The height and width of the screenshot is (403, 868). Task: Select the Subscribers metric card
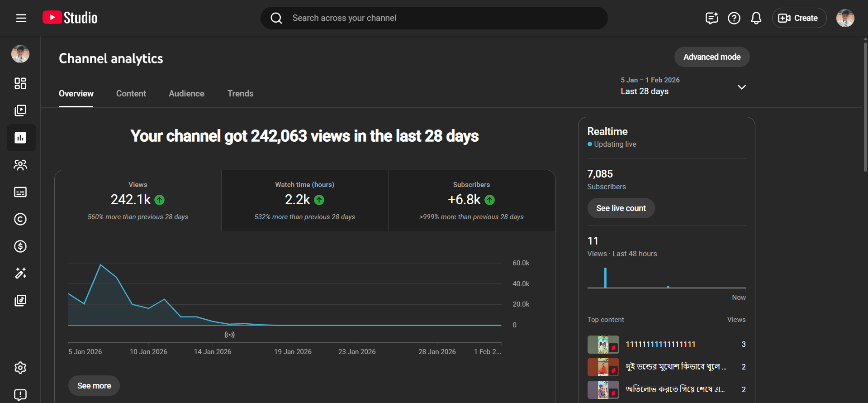point(471,201)
